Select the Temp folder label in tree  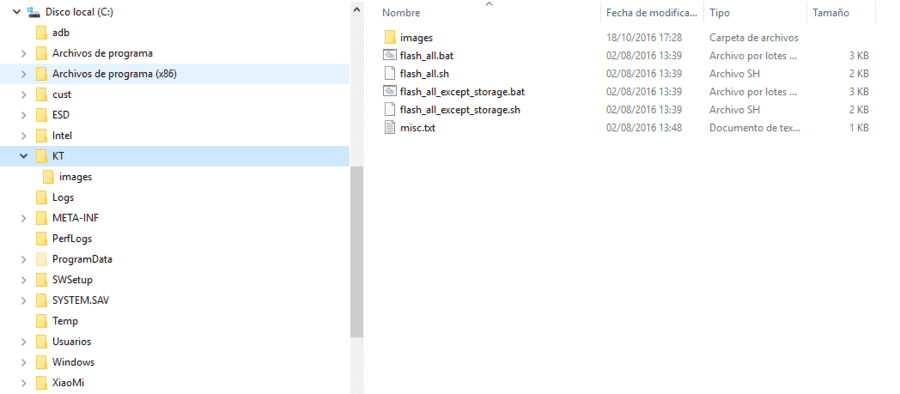click(65, 321)
